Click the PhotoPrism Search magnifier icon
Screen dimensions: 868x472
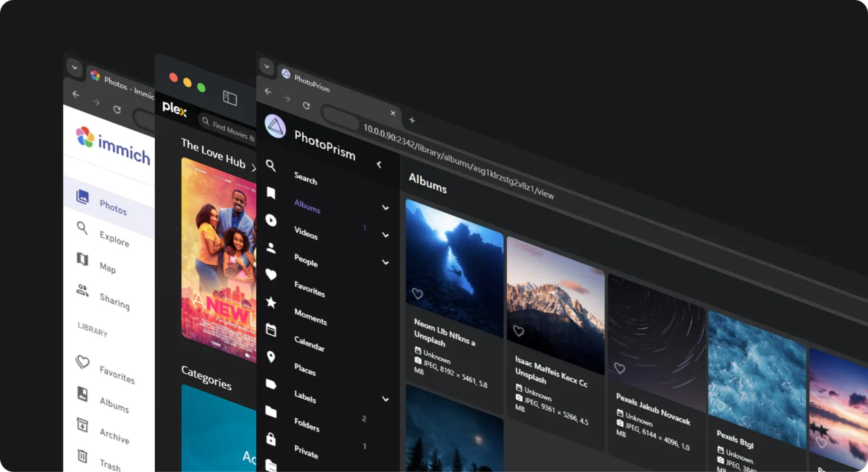coord(271,165)
